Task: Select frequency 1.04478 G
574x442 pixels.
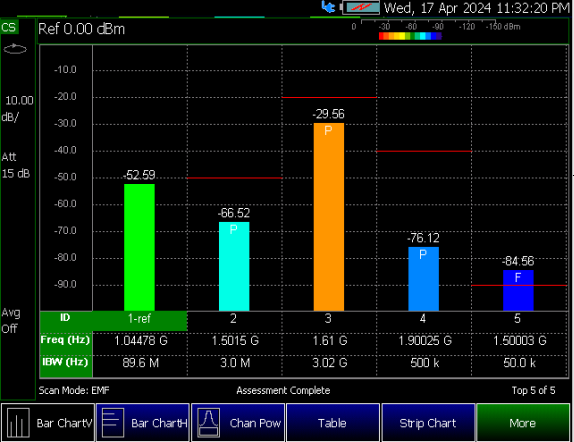Action: coord(141,341)
